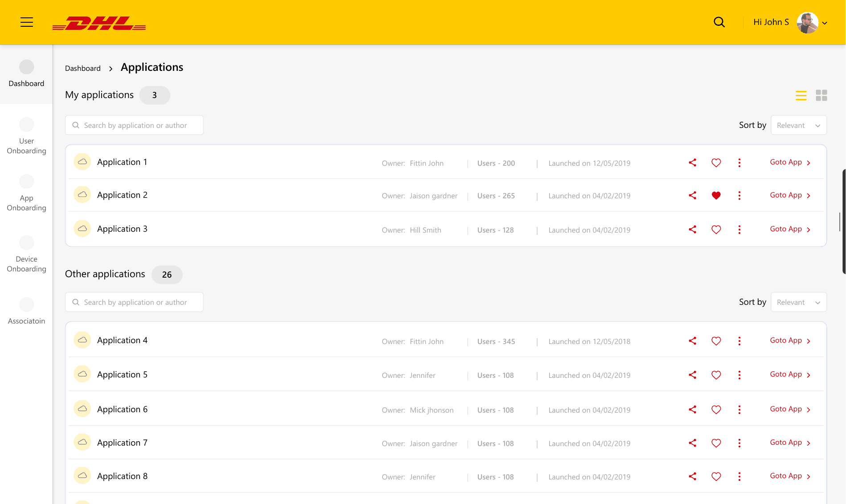Go to Application 4 via Goto App
Viewport: 846px width, 504px height.
pyautogui.click(x=790, y=340)
